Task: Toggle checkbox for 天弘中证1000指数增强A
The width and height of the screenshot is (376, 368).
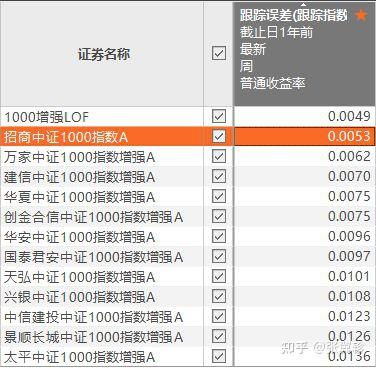Action: click(x=219, y=276)
